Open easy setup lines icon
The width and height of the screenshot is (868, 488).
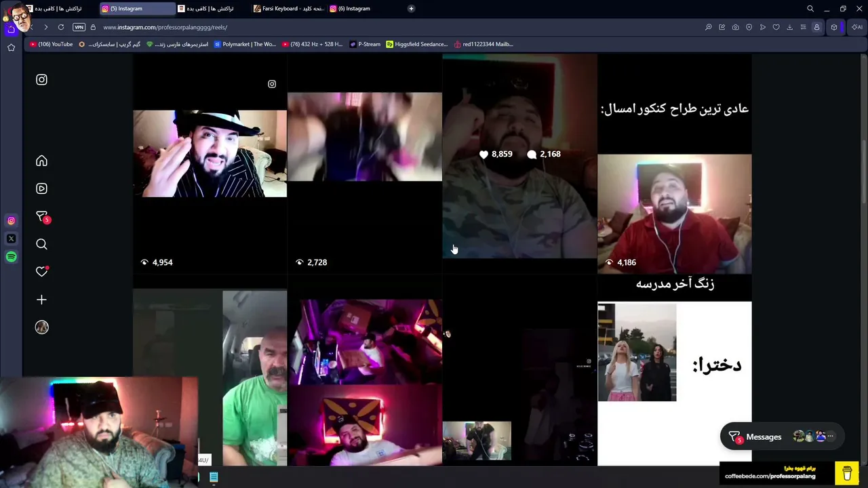804,27
